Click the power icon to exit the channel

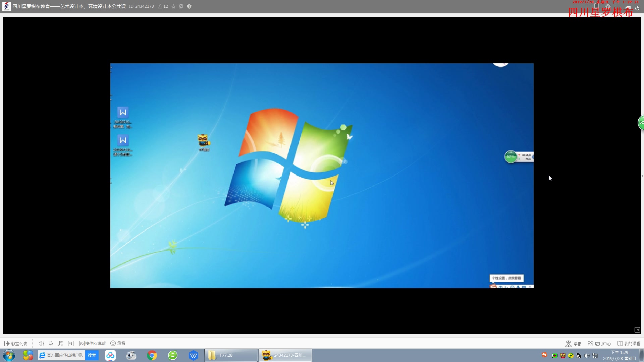pyautogui.click(x=637, y=8)
